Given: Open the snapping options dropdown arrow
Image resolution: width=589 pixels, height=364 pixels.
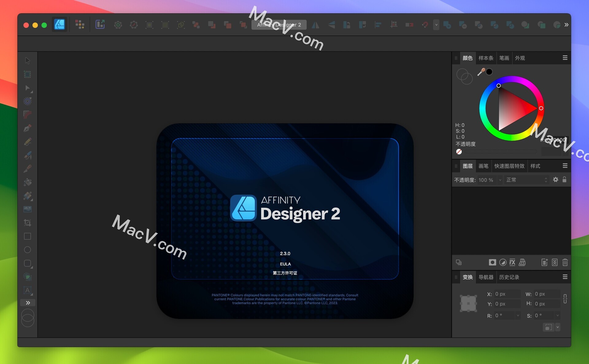Looking at the screenshot, I should tap(436, 25).
